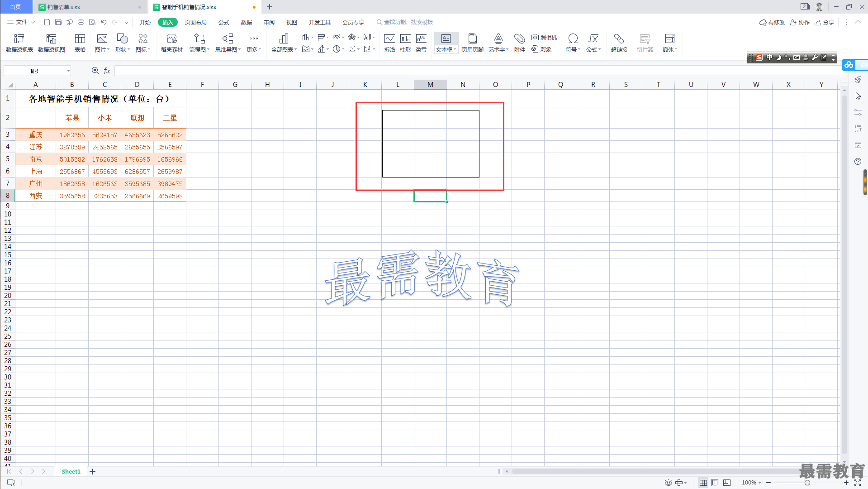Collapse the ribbon with the caret
This screenshot has height=489, width=868.
[x=858, y=22]
